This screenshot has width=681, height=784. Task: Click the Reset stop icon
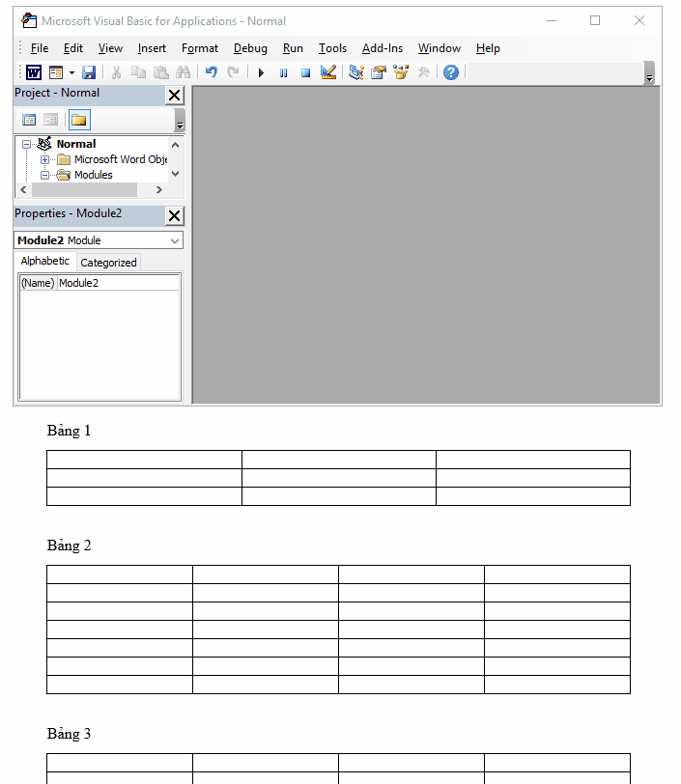[305, 73]
